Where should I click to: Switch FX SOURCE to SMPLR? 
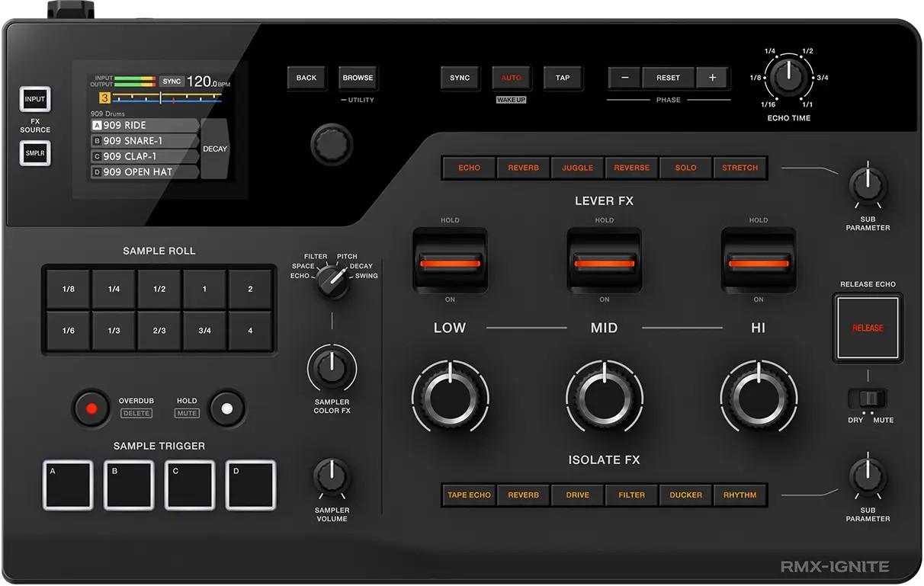[34, 153]
